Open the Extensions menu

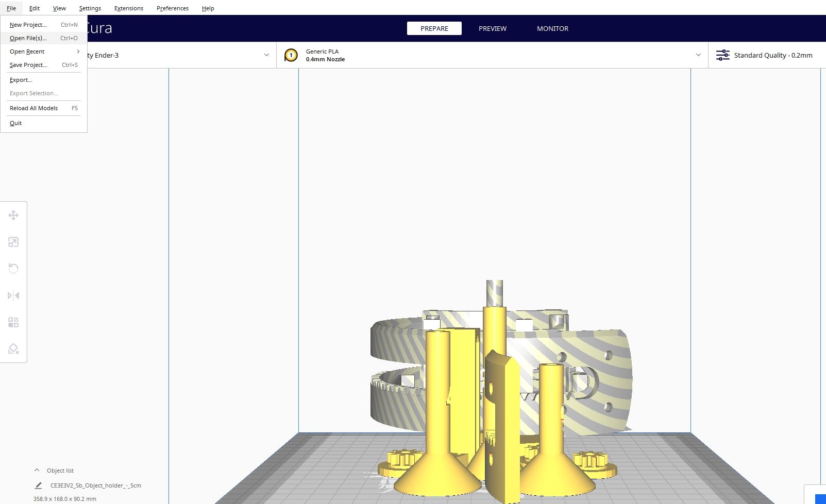point(128,8)
